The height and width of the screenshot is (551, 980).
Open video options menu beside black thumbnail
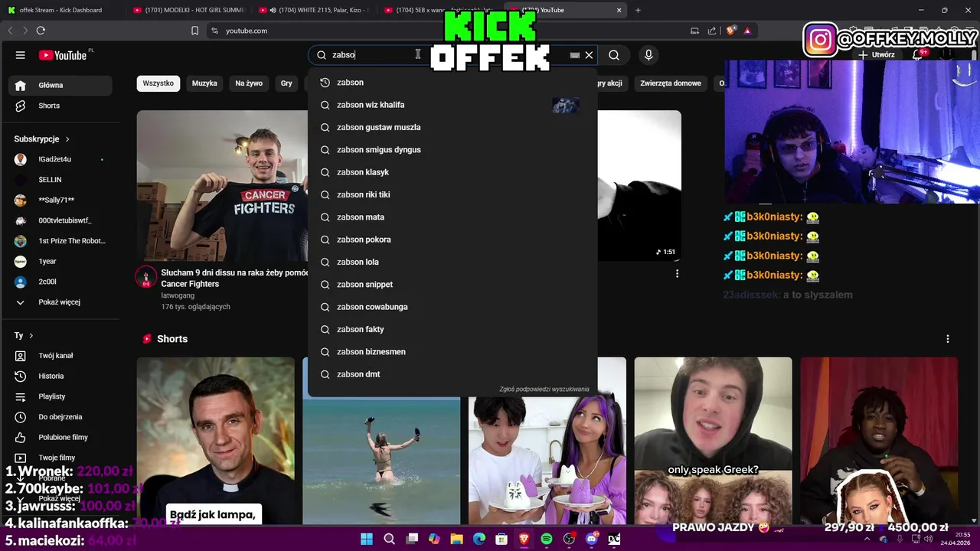(677, 273)
